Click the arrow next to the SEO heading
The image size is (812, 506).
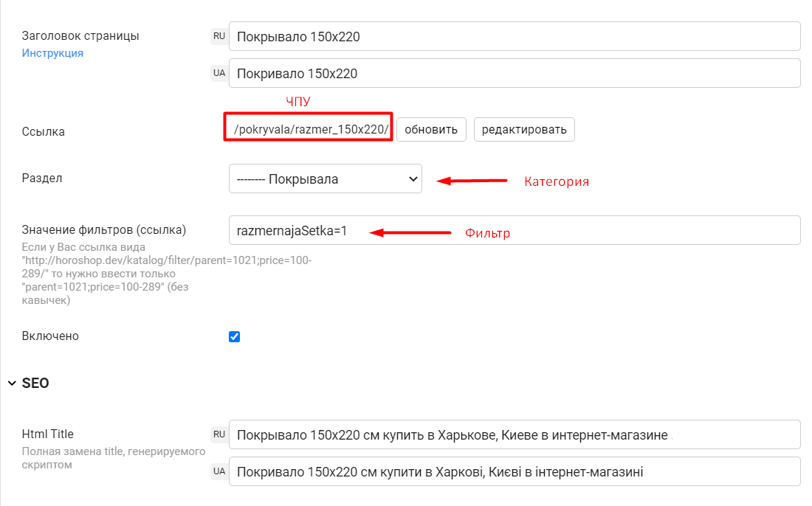[12, 383]
